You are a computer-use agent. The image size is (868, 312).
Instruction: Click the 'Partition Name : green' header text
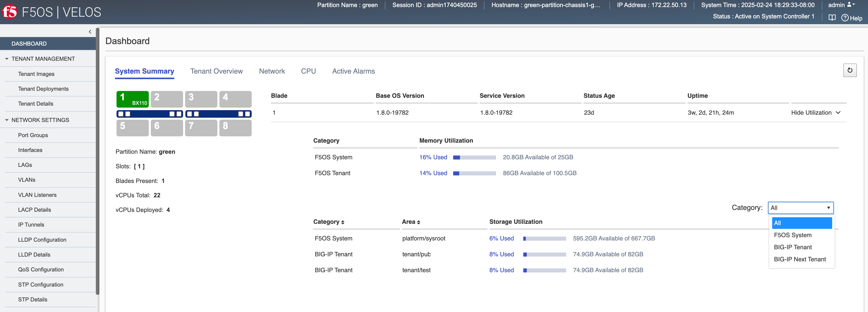point(347,5)
